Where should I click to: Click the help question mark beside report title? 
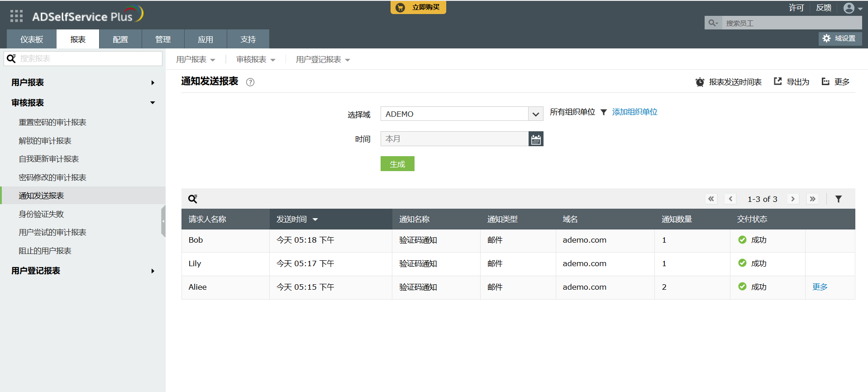click(x=250, y=82)
